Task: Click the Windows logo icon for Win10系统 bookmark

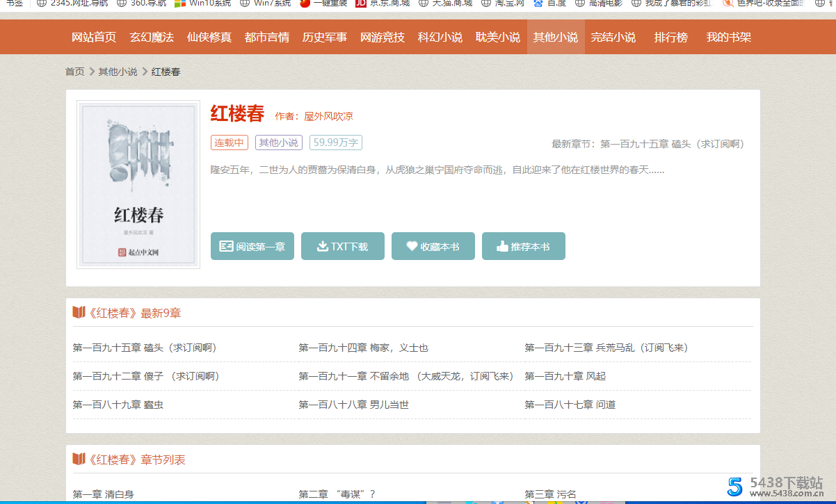Action: click(179, 3)
